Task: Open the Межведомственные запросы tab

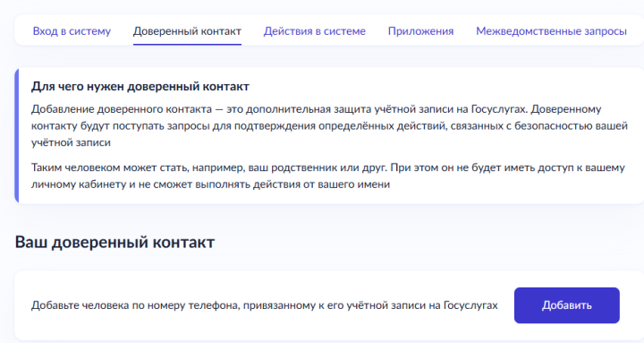Action: (552, 31)
